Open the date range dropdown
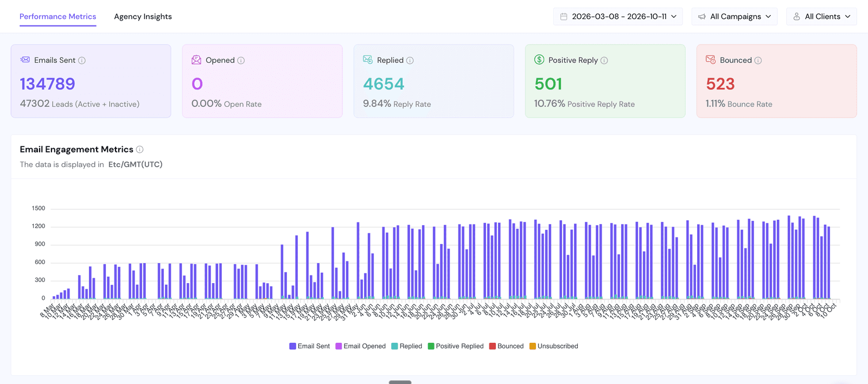 pyautogui.click(x=618, y=16)
